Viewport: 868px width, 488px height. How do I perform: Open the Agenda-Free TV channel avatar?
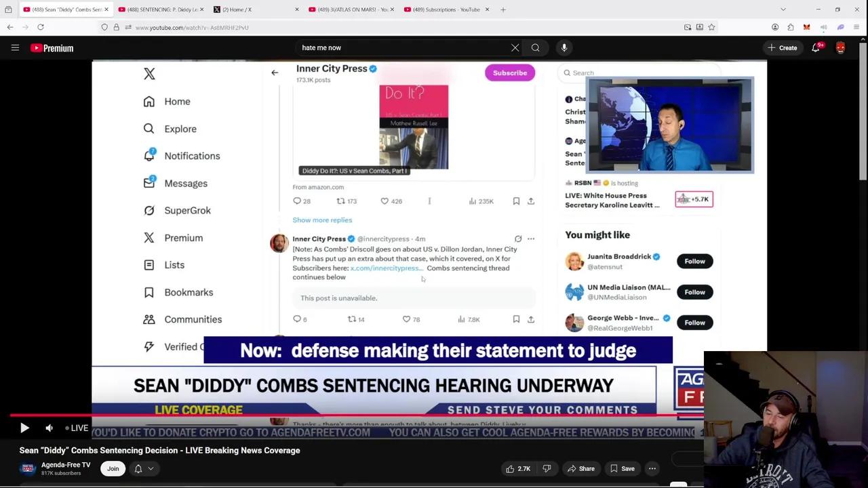(28, 468)
